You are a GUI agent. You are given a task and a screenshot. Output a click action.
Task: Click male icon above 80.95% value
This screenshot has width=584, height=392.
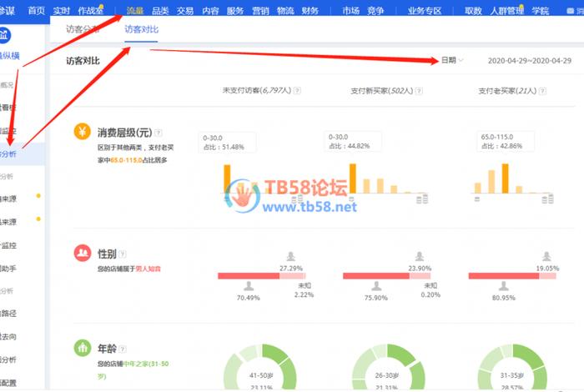[x=504, y=286]
